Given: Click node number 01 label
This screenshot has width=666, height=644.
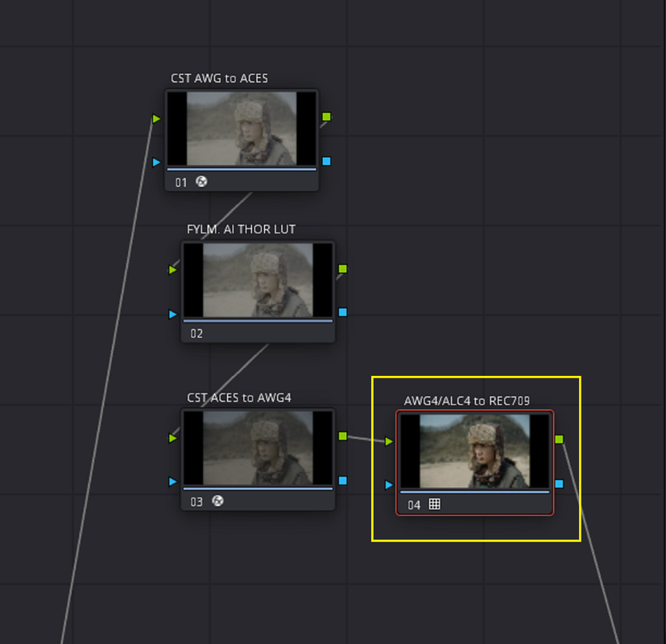Looking at the screenshot, I should pos(181,183).
